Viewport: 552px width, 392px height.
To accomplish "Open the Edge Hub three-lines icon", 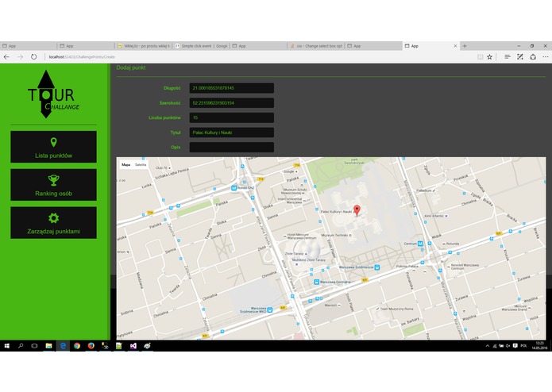I will click(508, 56).
